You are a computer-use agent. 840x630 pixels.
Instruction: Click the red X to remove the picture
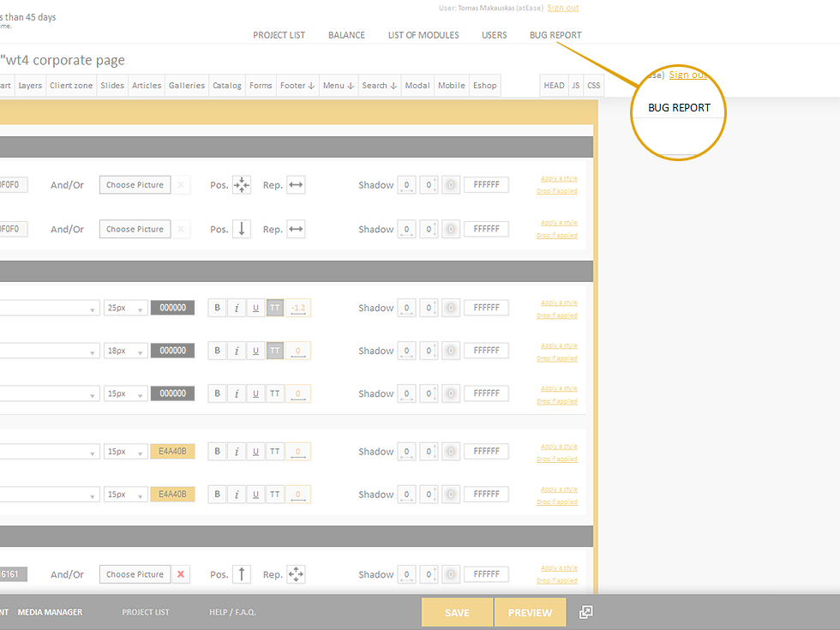(x=181, y=574)
